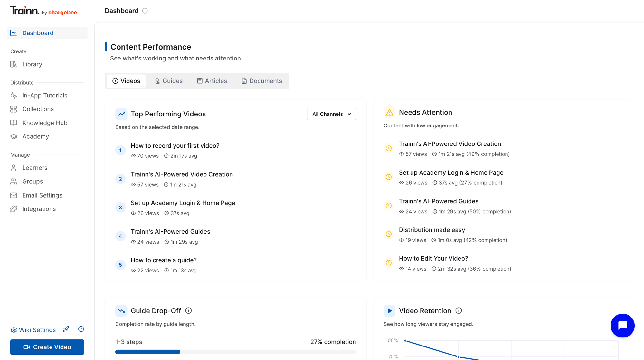Image resolution: width=644 pixels, height=360 pixels.
Task: Click the Video Retention info icon
Action: click(x=459, y=310)
